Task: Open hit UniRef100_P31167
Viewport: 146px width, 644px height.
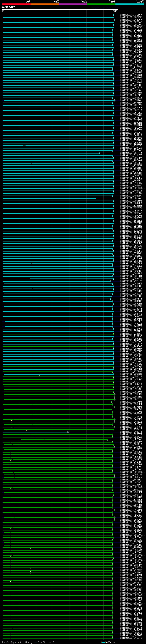Action: [131, 15]
